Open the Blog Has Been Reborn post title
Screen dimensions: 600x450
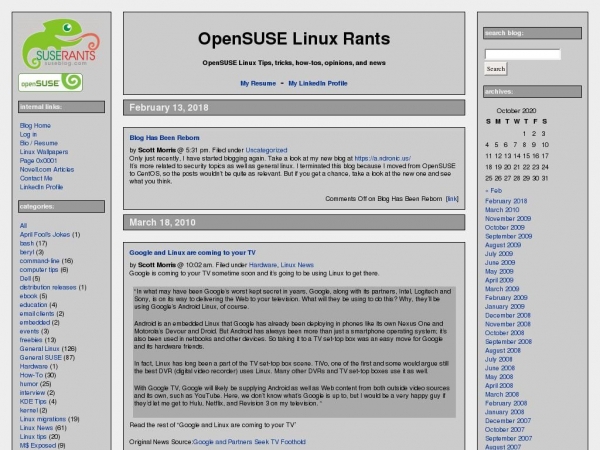pyautogui.click(x=164, y=138)
